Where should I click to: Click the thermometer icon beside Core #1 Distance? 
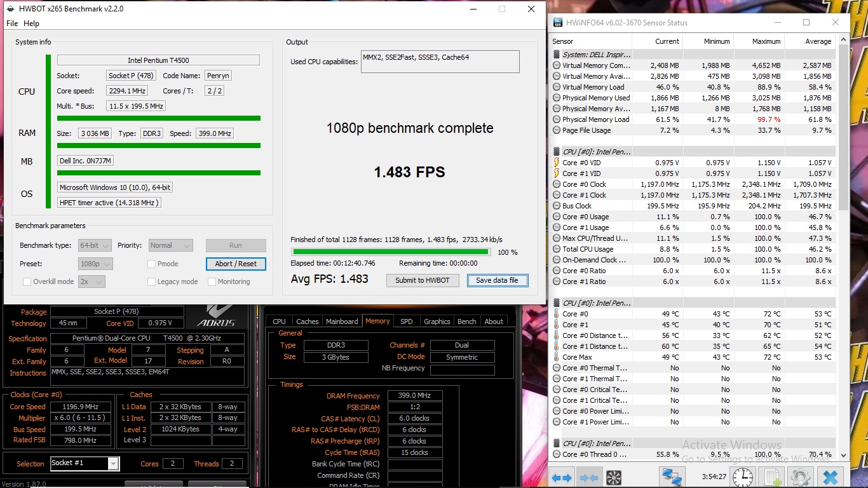point(557,346)
